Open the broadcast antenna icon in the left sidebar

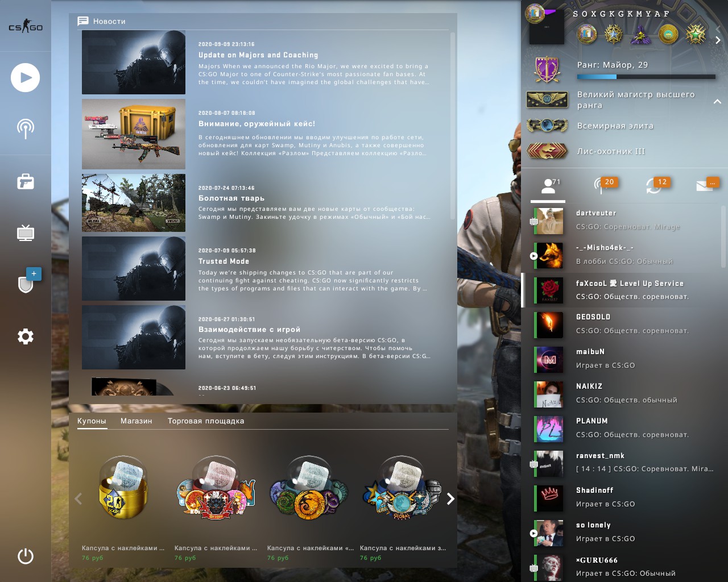coord(25,129)
